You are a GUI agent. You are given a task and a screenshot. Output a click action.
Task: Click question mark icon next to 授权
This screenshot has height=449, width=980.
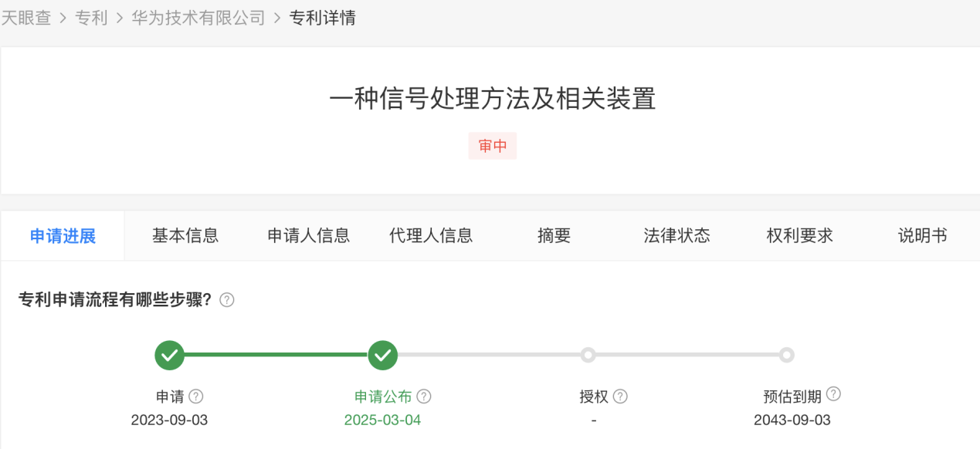point(620,397)
